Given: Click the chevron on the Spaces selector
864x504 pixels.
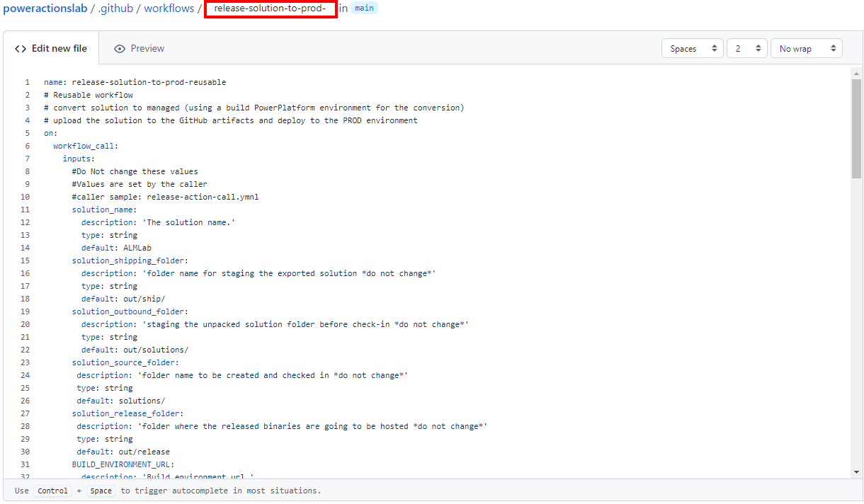Looking at the screenshot, I should (715, 48).
